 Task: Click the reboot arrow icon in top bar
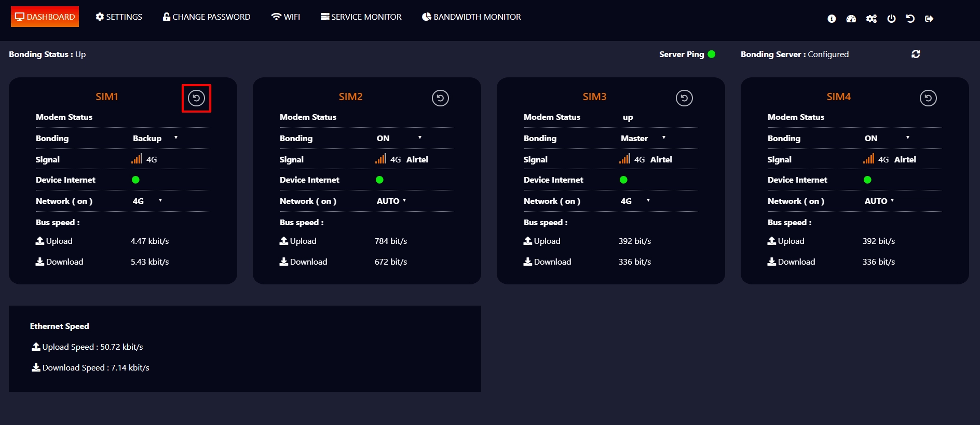coord(910,19)
